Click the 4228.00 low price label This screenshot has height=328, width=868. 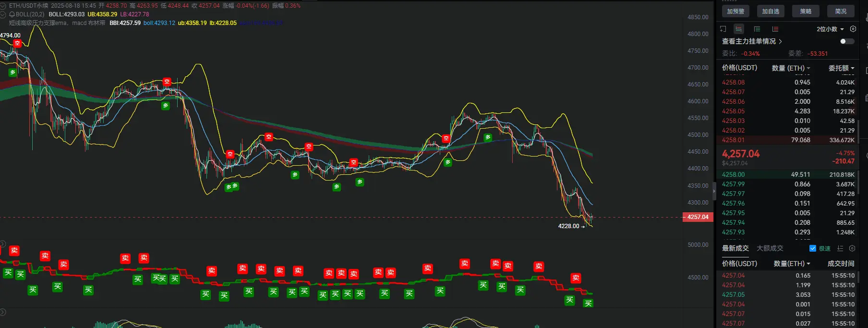tap(568, 226)
